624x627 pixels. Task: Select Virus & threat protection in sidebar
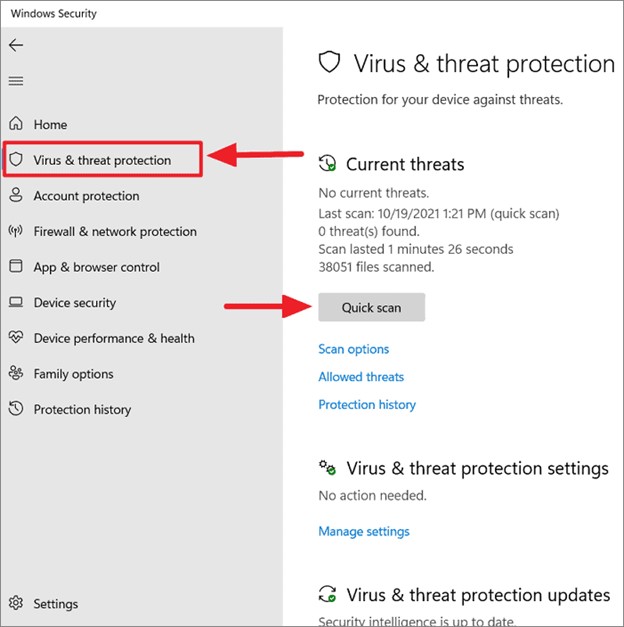coord(102,160)
